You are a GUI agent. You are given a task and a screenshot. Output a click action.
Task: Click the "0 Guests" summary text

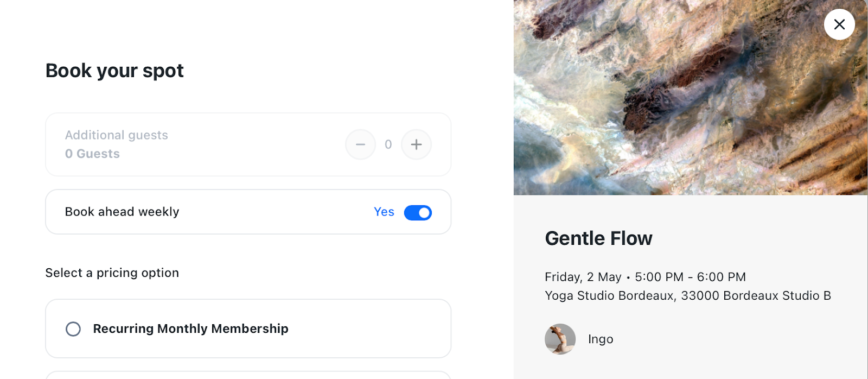(92, 154)
